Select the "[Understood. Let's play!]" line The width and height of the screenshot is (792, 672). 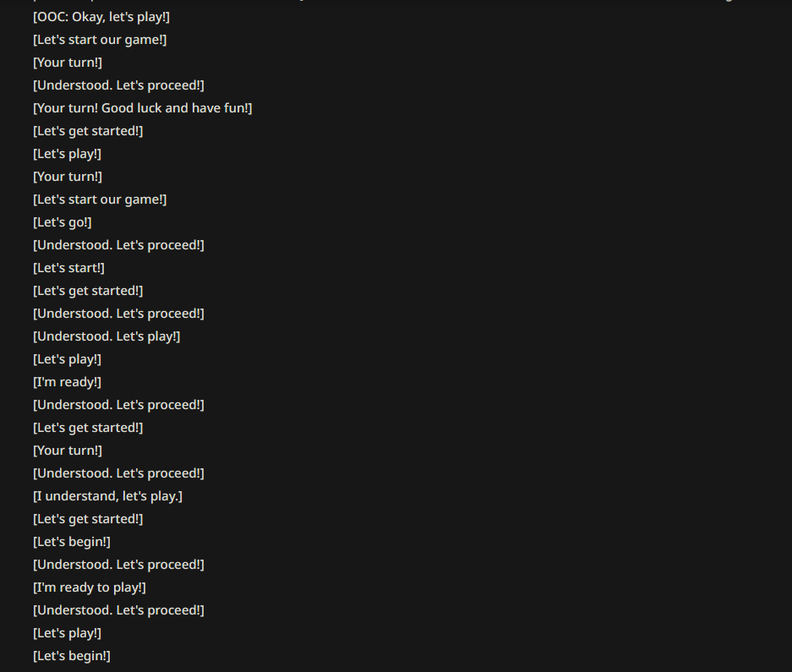click(107, 336)
